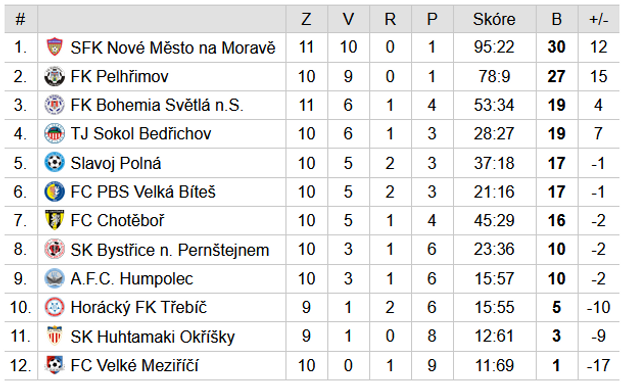The width and height of the screenshot is (624, 382).
Task: Click the FK Bohemia Světlá n.S. emblem
Action: click(x=55, y=105)
